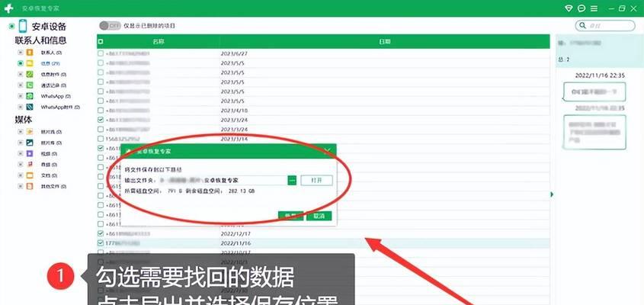Viewport: 644px width, 305px height.
Task: Click the 安卓设备 phone device icon
Action: click(x=23, y=27)
